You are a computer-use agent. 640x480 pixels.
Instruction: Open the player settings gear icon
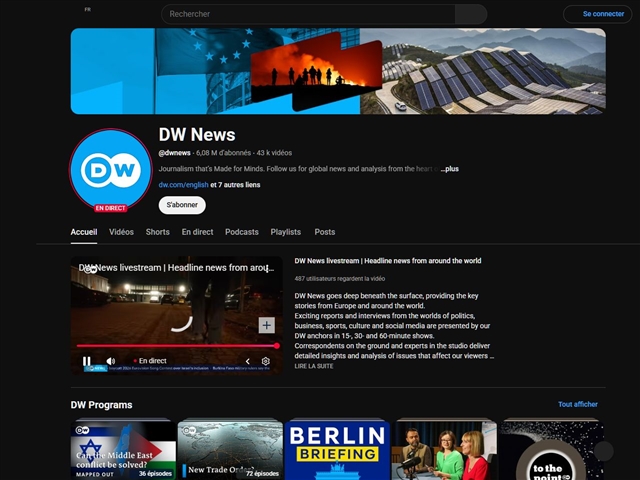click(265, 361)
